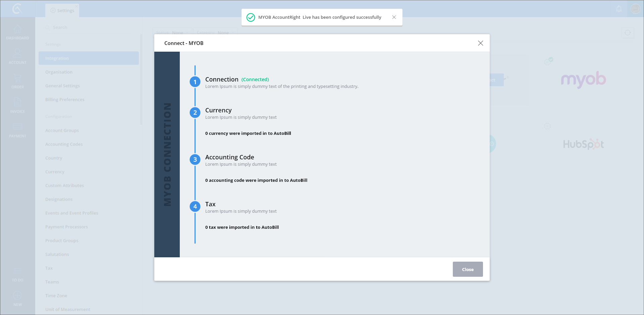Click the New plus icon
This screenshot has width=644, height=315.
point(17,296)
